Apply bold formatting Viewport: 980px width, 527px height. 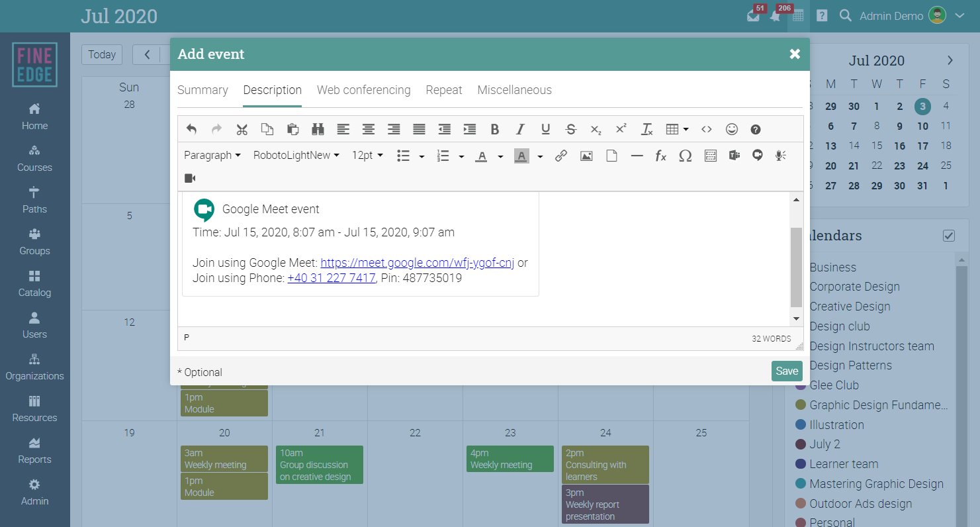pos(495,130)
